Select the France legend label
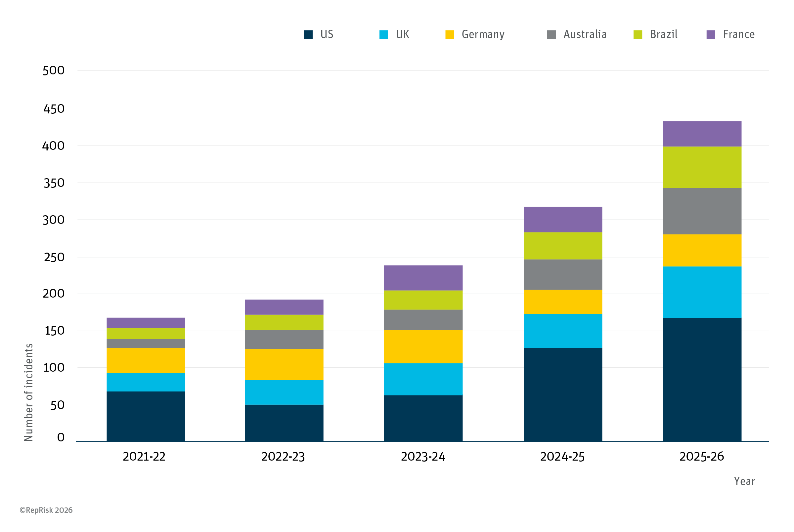The width and height of the screenshot is (794, 532). point(739,34)
